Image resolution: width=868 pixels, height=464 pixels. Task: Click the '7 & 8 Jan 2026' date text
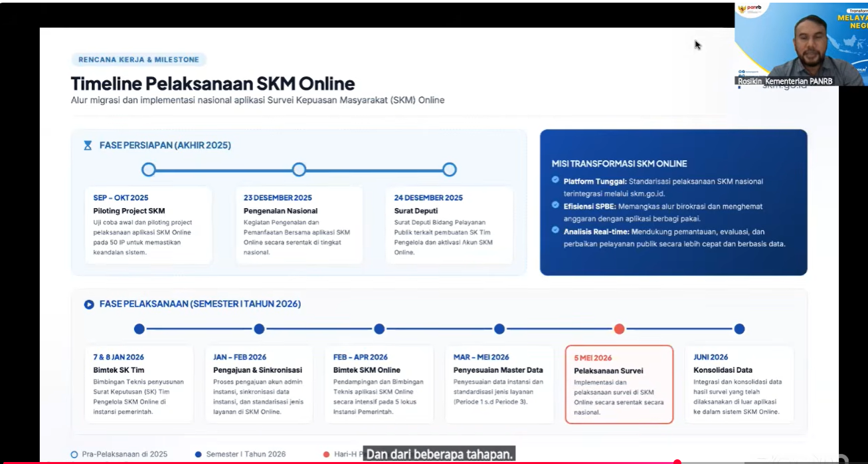click(x=118, y=357)
